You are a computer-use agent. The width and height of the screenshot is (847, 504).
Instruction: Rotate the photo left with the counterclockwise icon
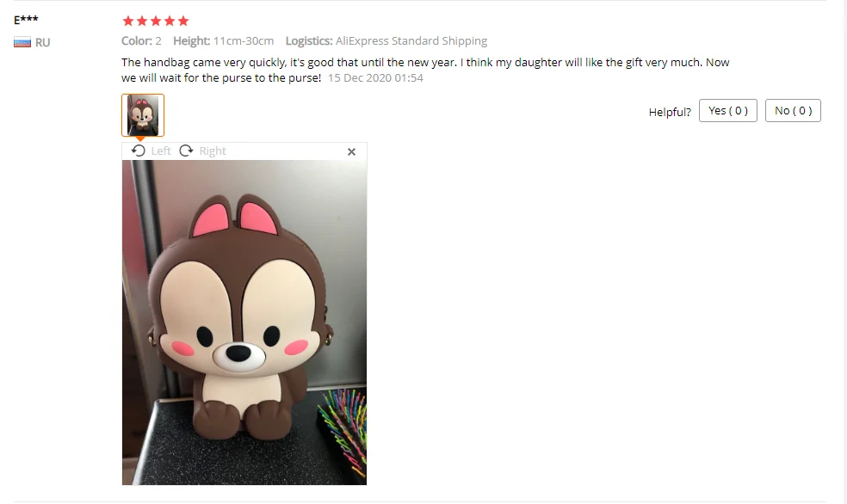(x=139, y=151)
